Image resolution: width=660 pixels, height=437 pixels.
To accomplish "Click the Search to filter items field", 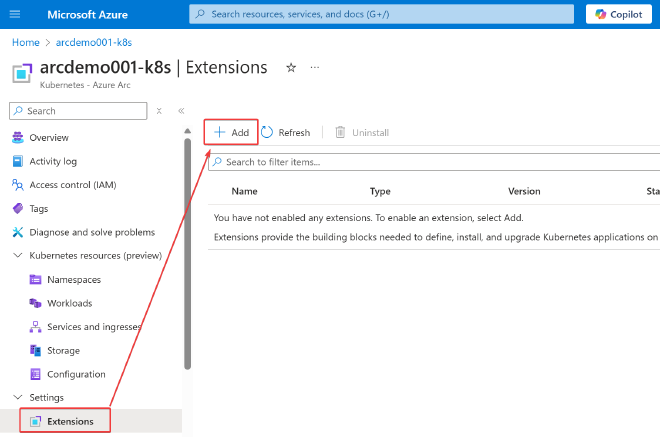I will (434, 162).
